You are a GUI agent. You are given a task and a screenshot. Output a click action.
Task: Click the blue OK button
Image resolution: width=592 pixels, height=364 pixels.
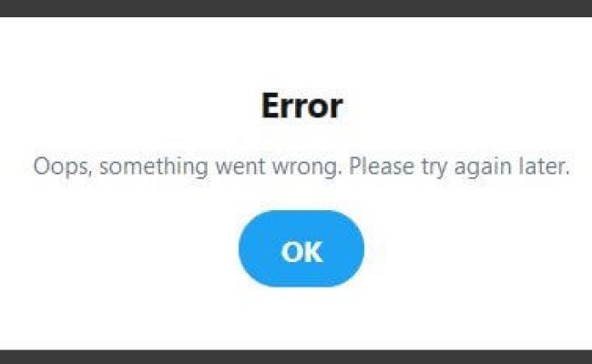[301, 248]
